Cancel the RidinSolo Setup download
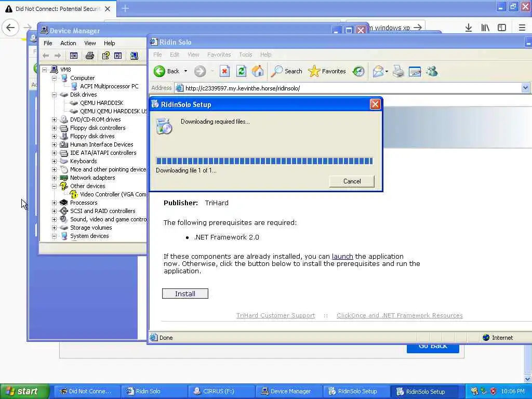The image size is (532, 399). coord(352,181)
